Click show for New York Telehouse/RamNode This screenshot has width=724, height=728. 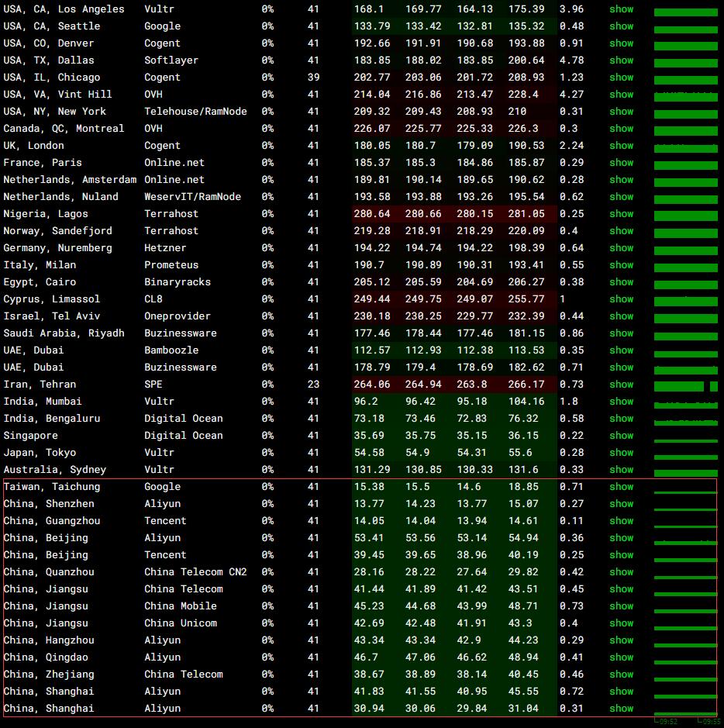621,112
